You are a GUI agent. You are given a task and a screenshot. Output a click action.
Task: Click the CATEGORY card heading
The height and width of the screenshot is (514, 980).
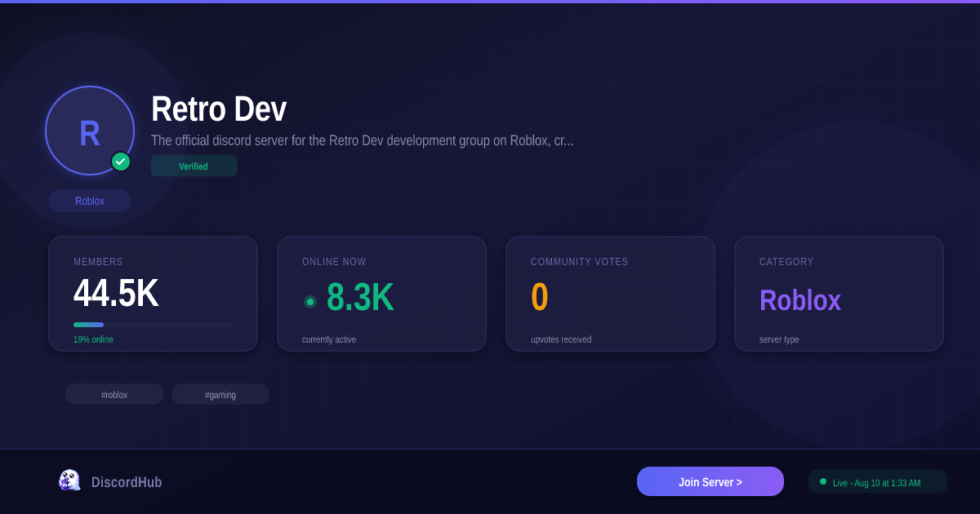pos(786,262)
